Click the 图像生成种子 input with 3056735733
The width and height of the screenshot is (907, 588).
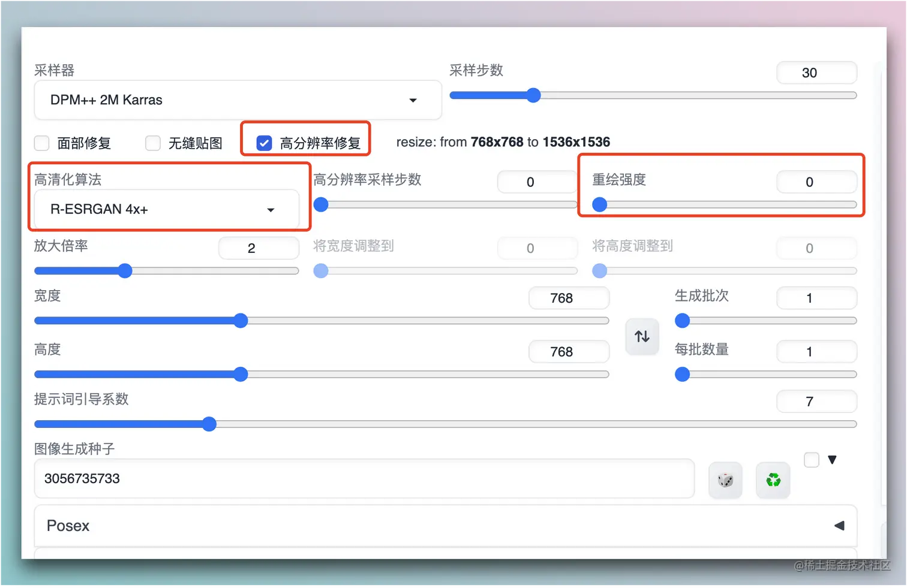coord(364,478)
